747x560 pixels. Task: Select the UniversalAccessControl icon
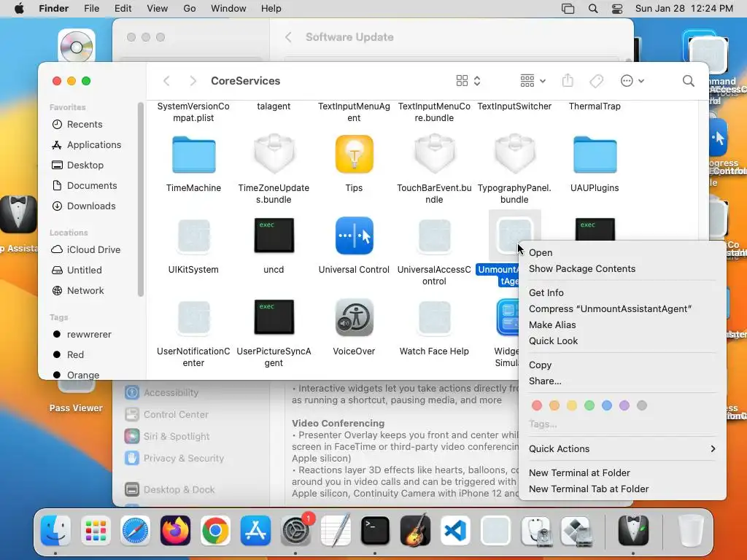(434, 236)
